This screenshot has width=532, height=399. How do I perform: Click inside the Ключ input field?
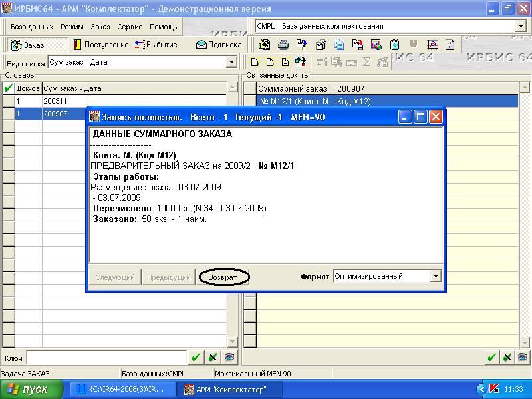(106, 358)
